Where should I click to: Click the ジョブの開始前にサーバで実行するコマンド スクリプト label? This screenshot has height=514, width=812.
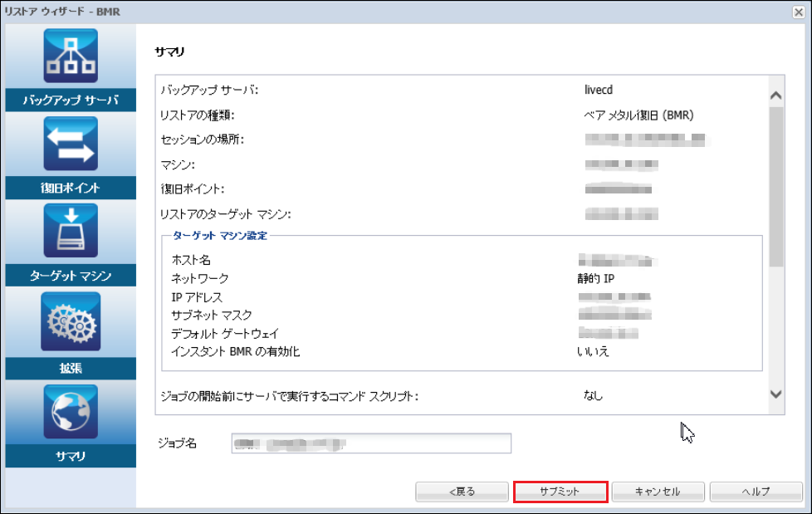point(290,396)
